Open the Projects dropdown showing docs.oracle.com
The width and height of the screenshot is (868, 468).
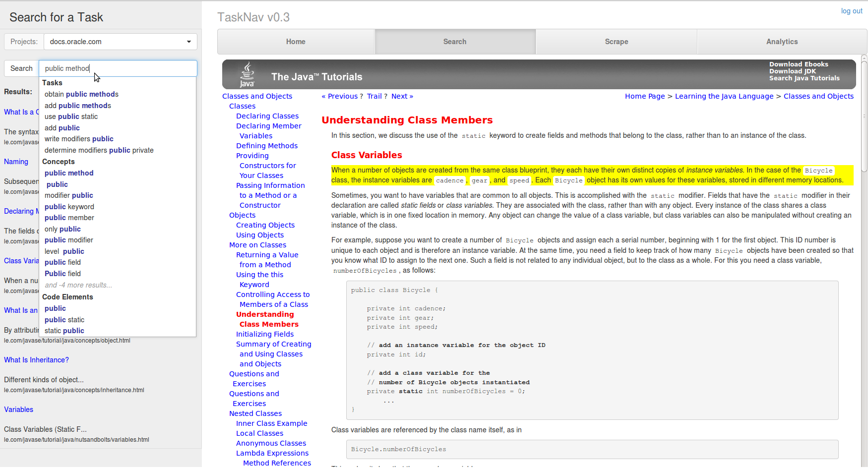[x=120, y=42]
